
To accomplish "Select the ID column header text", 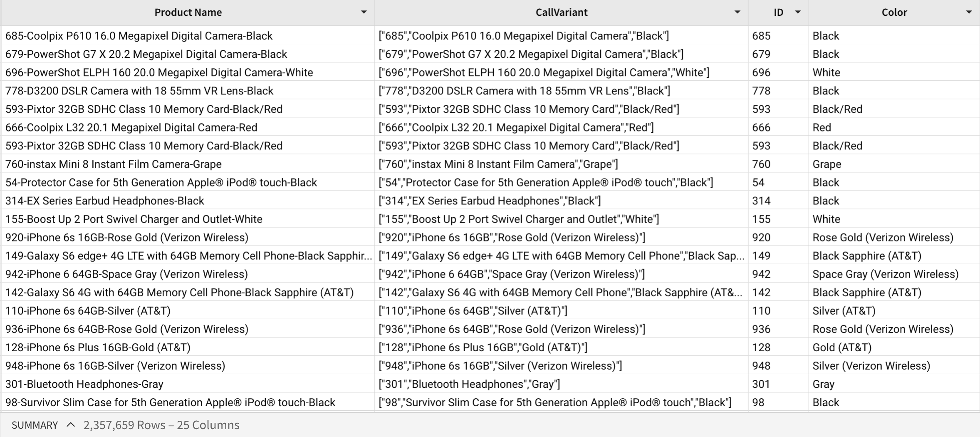I will point(778,12).
